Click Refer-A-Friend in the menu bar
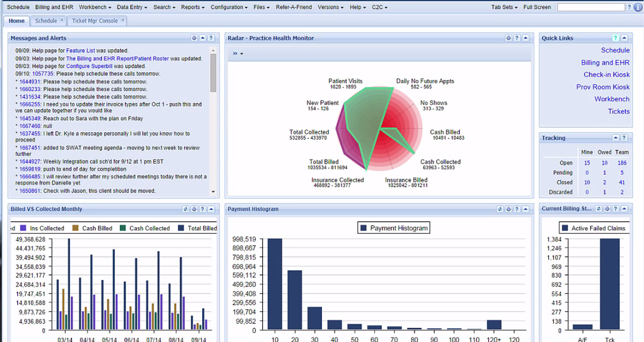644x342 pixels. (x=293, y=7)
